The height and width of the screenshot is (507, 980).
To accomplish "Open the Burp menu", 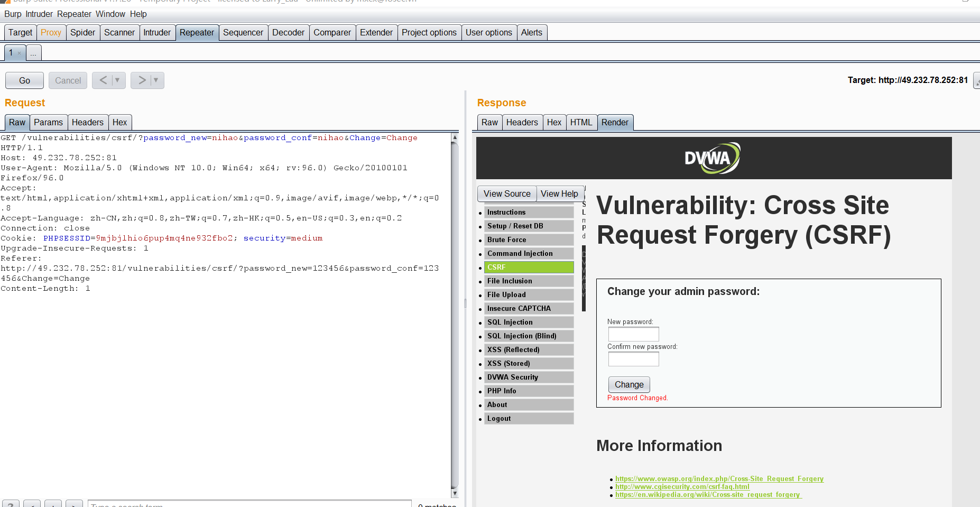I will click(13, 14).
